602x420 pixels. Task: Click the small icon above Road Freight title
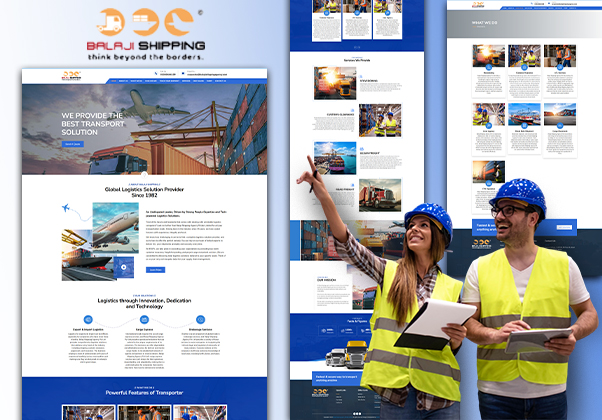[x=352, y=185]
